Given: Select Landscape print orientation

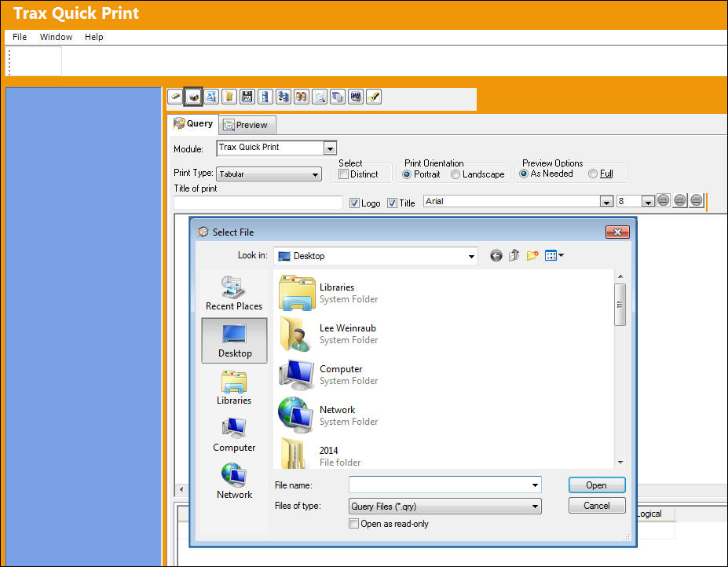Looking at the screenshot, I should (455, 174).
